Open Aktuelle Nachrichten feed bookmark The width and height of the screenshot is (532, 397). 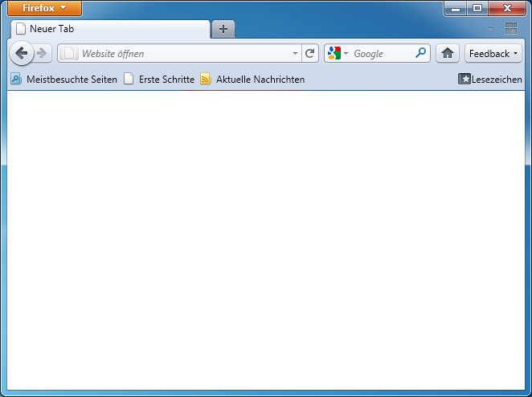[252, 80]
